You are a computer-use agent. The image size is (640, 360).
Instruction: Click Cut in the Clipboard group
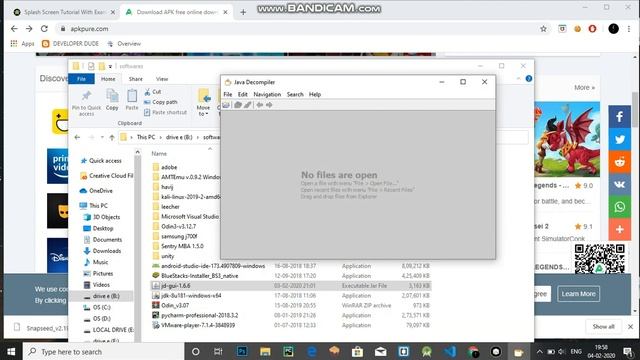click(153, 92)
